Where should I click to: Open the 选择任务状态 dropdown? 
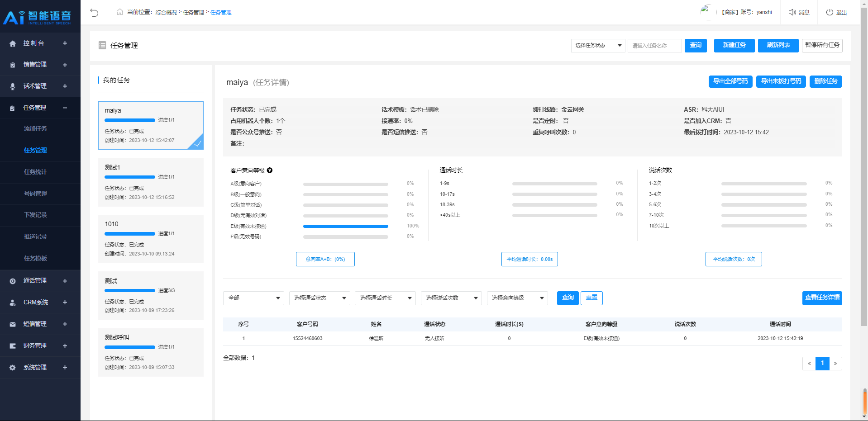[598, 45]
